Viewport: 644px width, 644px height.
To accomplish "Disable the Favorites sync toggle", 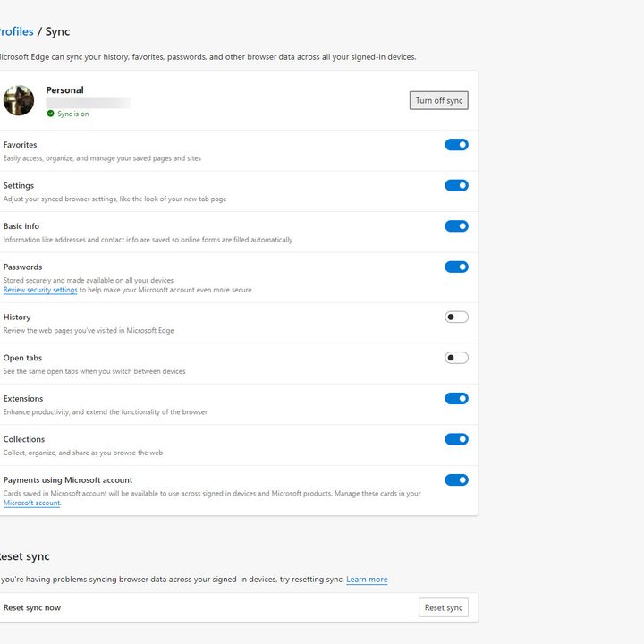I will 456,145.
